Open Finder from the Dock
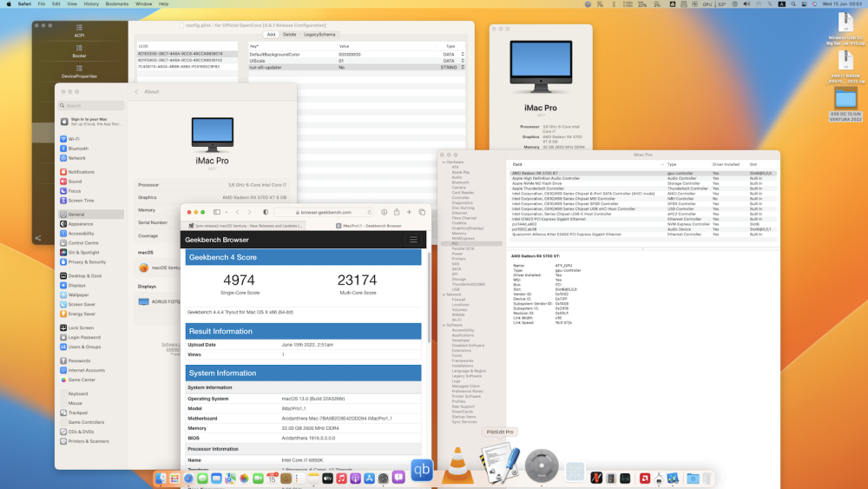Screen dimensions: 868x489 coord(161,479)
